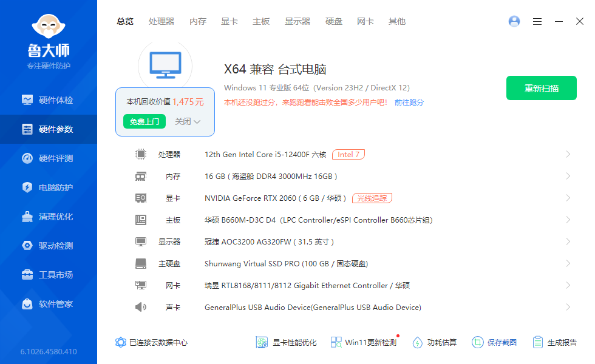The width and height of the screenshot is (595, 364).
Task: Click the power consumption estimate icon
Action: point(417,342)
